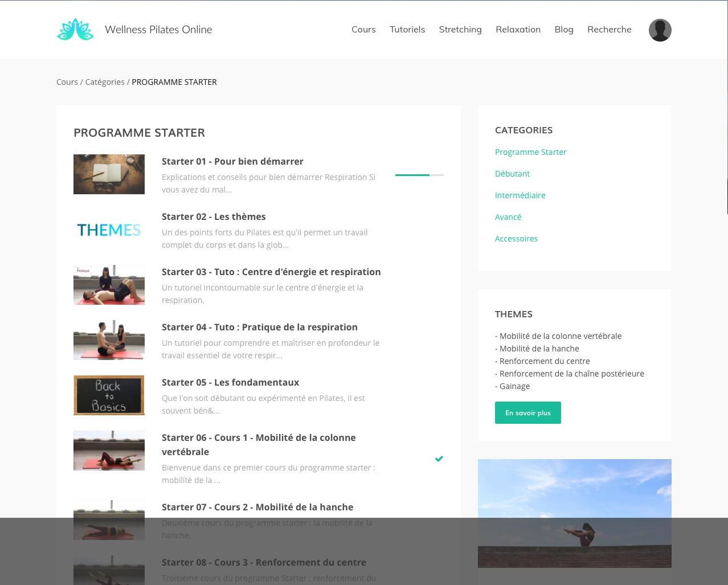Open the user avatar profile icon
The image size is (728, 585).
660,30
